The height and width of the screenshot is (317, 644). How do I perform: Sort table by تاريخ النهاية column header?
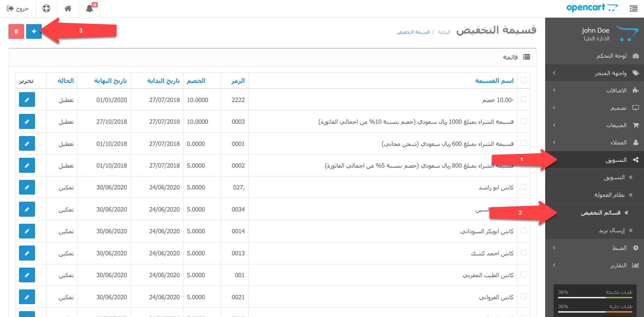(110, 81)
